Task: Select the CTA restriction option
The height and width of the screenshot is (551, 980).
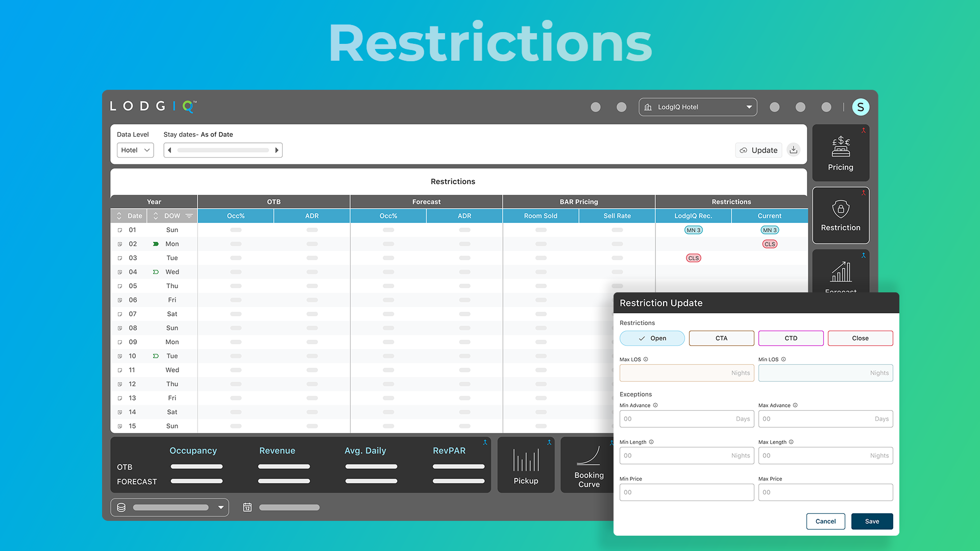Action: [x=721, y=338]
